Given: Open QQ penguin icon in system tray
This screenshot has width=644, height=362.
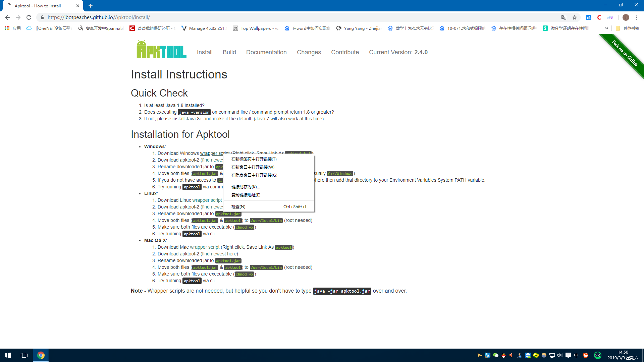Looking at the screenshot, I should tap(503, 355).
